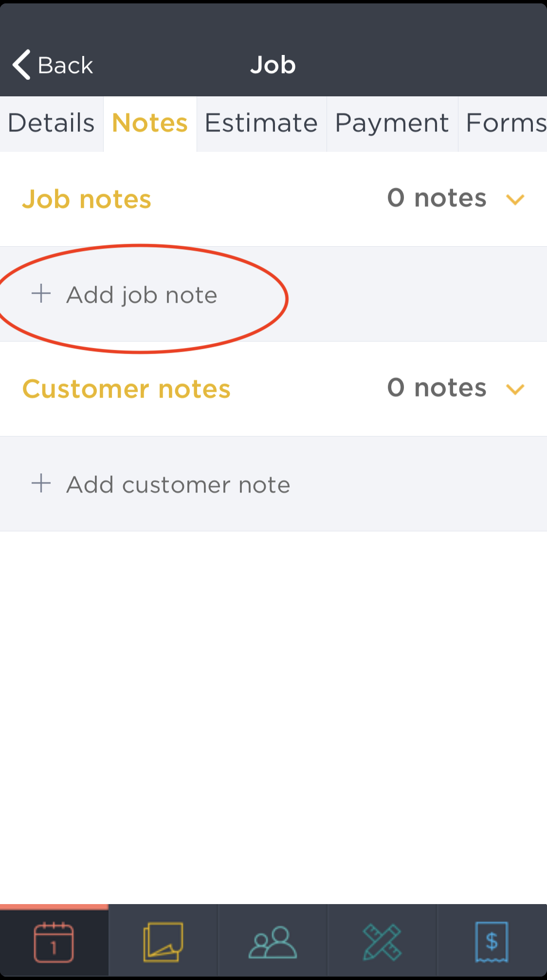Select the Notes tab
The width and height of the screenshot is (547, 980).
click(x=150, y=124)
